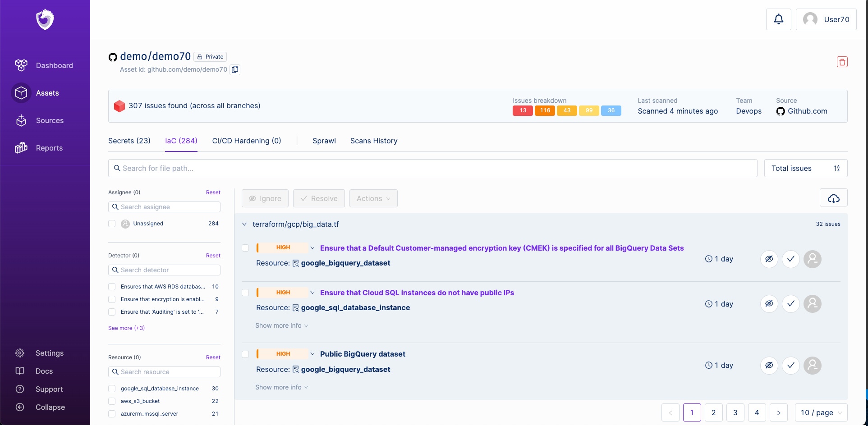Click the GitHub icon next to Github.com
The height and width of the screenshot is (426, 868).
click(781, 111)
